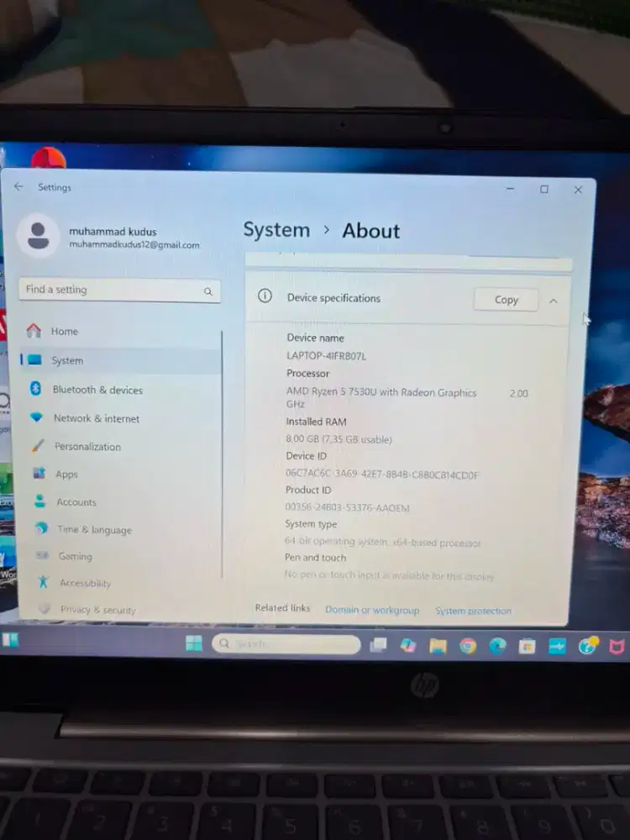Maximize the Settings window

[x=544, y=189]
